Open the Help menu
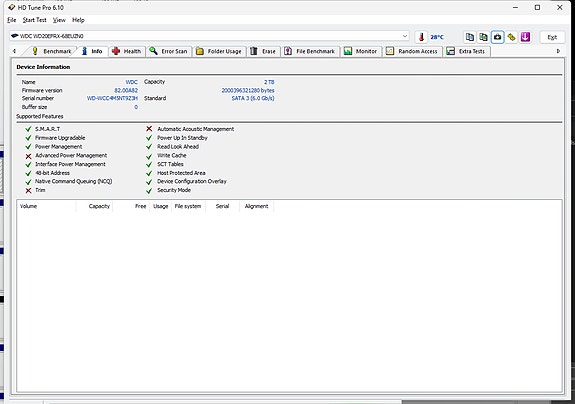 pos(78,20)
